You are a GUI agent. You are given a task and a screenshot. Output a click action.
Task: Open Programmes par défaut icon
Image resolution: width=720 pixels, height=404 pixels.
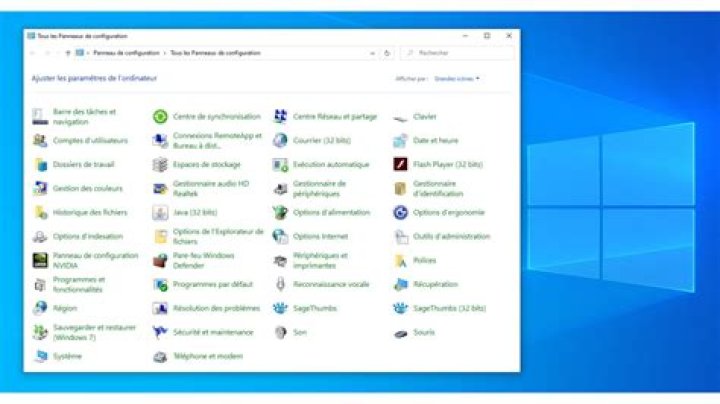click(160, 284)
